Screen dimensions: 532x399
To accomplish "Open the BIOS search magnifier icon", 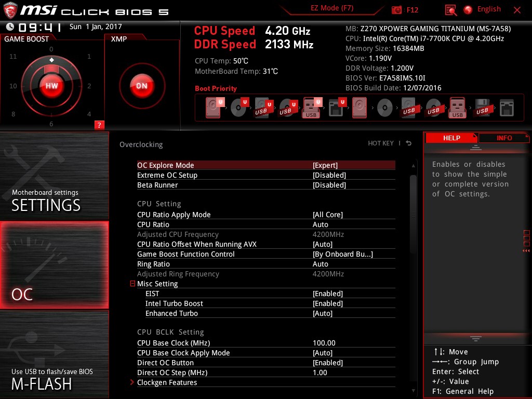I will (451, 10).
